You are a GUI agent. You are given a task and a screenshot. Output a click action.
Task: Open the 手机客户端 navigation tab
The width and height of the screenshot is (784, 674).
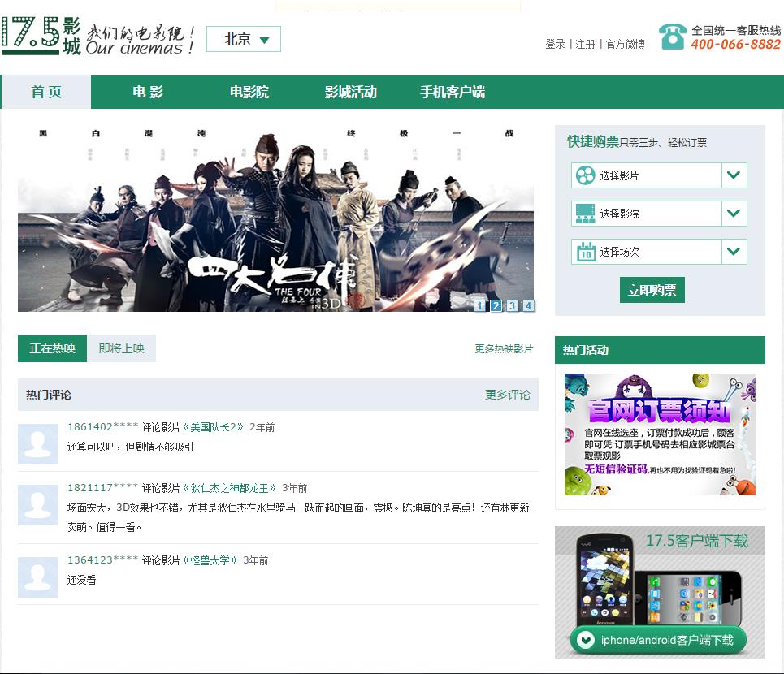coord(453,92)
